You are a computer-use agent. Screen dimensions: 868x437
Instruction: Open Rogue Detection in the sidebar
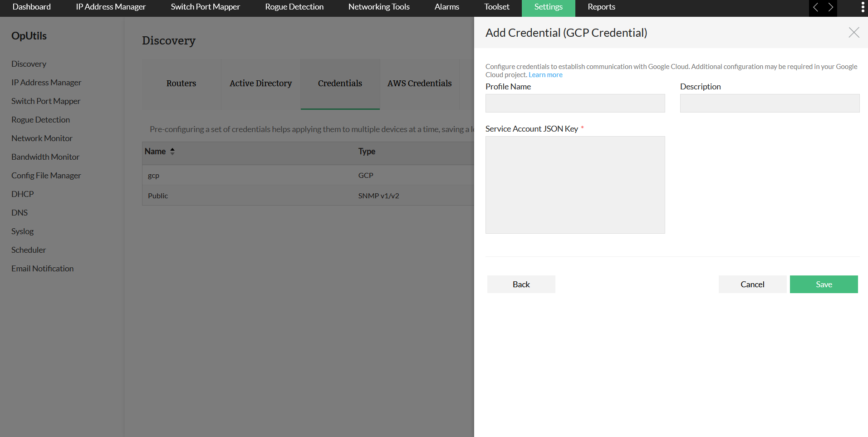tap(41, 120)
